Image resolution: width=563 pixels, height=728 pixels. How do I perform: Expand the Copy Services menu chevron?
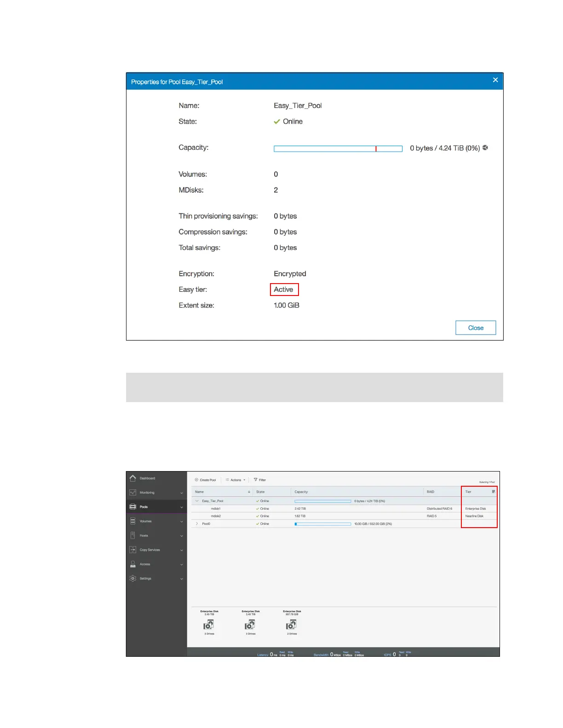[182, 550]
